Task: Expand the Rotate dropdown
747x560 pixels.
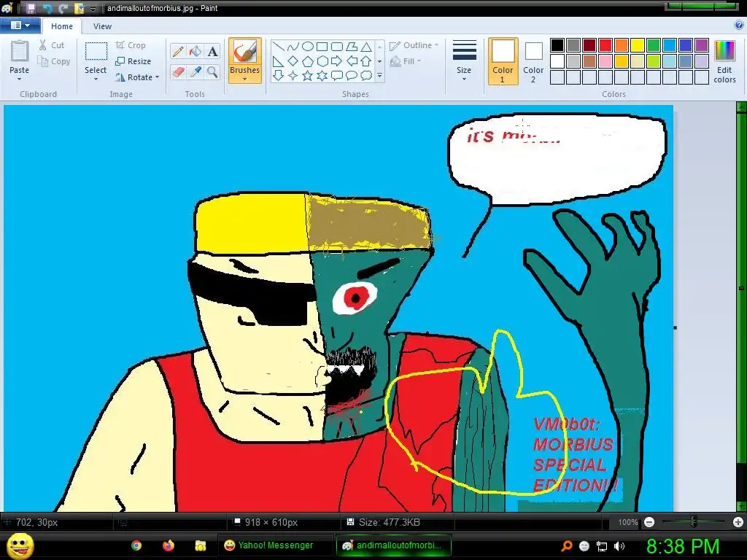Action: (x=157, y=77)
